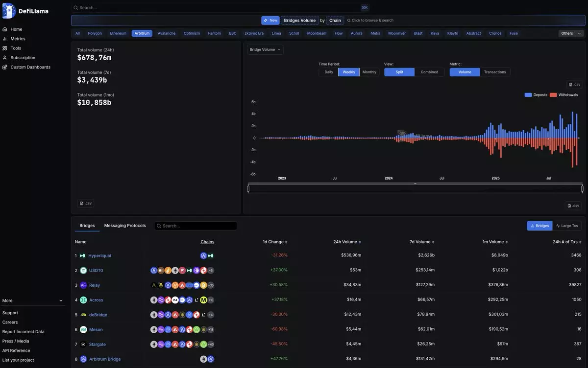Click the Hyperliquid bridge logo icon
Image resolution: width=588 pixels, height=368 pixels.
point(83,255)
